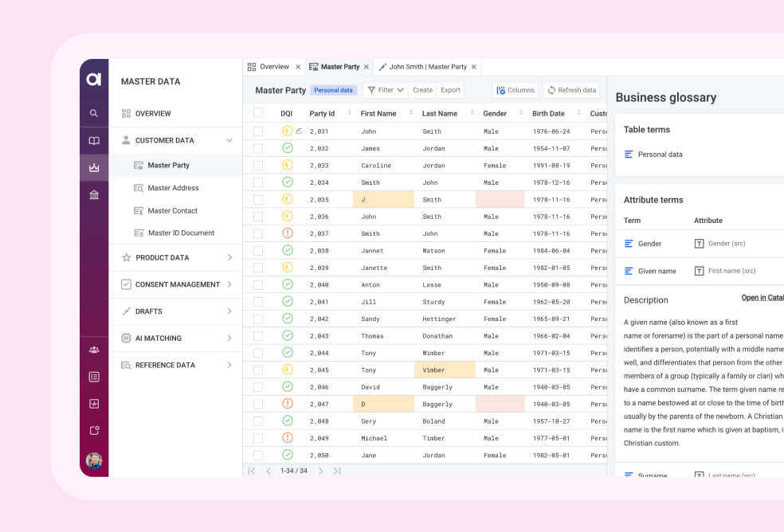Toggle the select-all header checkbox
This screenshot has width=784, height=532.
(x=258, y=112)
